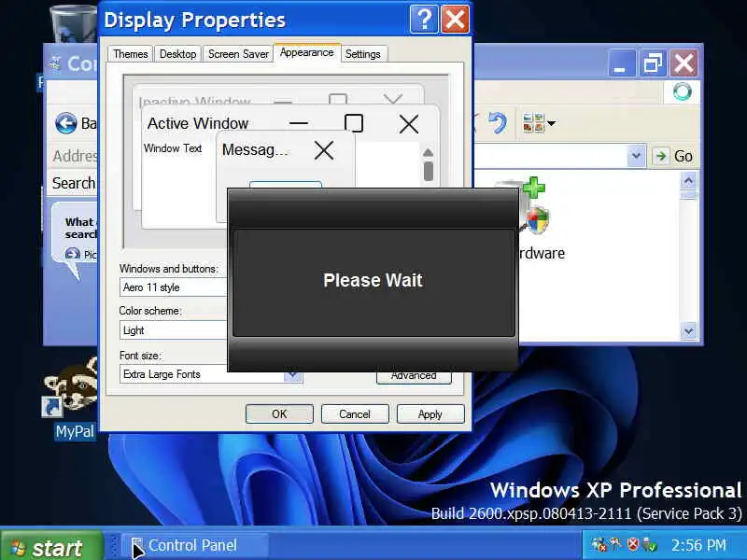
Task: Click the OK button in Display Properties
Action: 279,413
